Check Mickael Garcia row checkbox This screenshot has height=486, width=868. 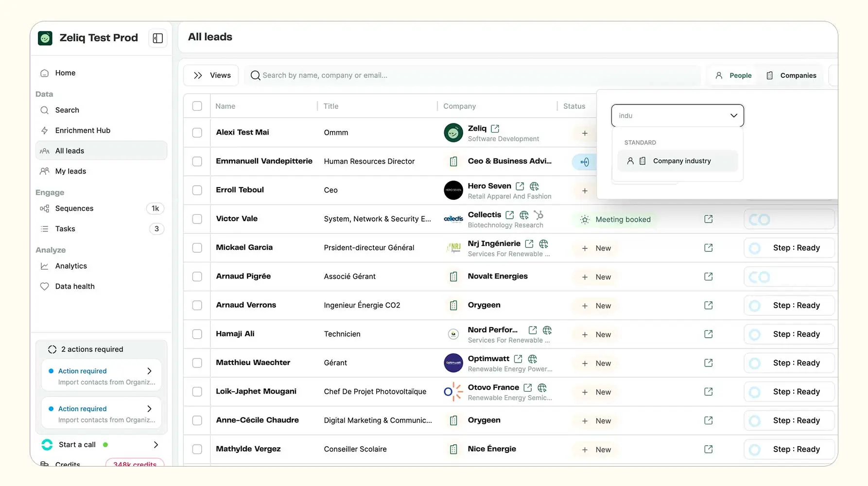click(x=197, y=248)
